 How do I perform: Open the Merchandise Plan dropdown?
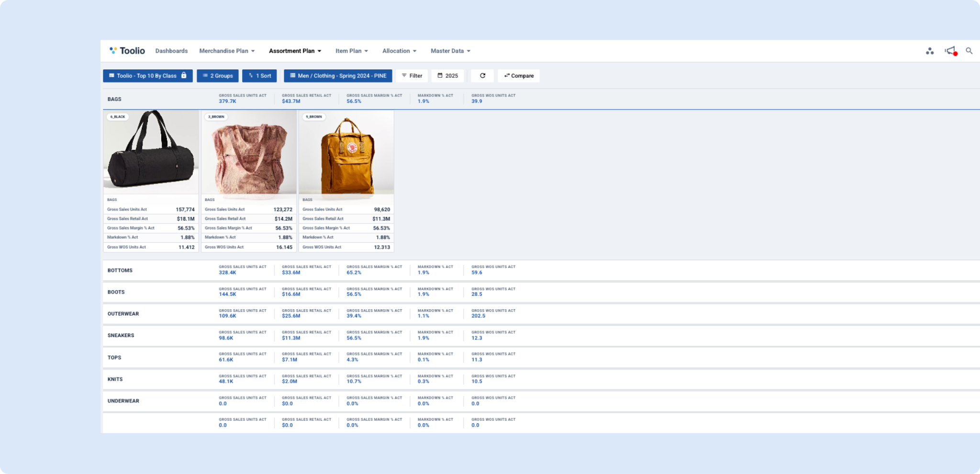coord(227,51)
